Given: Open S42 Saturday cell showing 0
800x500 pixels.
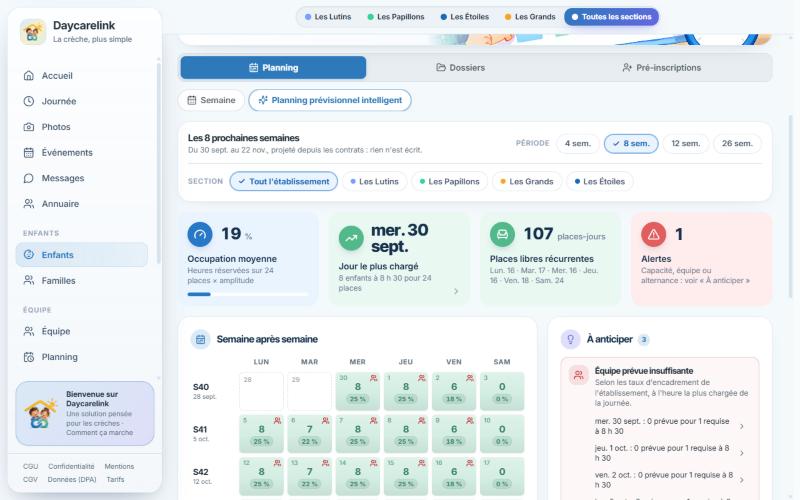Looking at the screenshot, I should pos(502,476).
